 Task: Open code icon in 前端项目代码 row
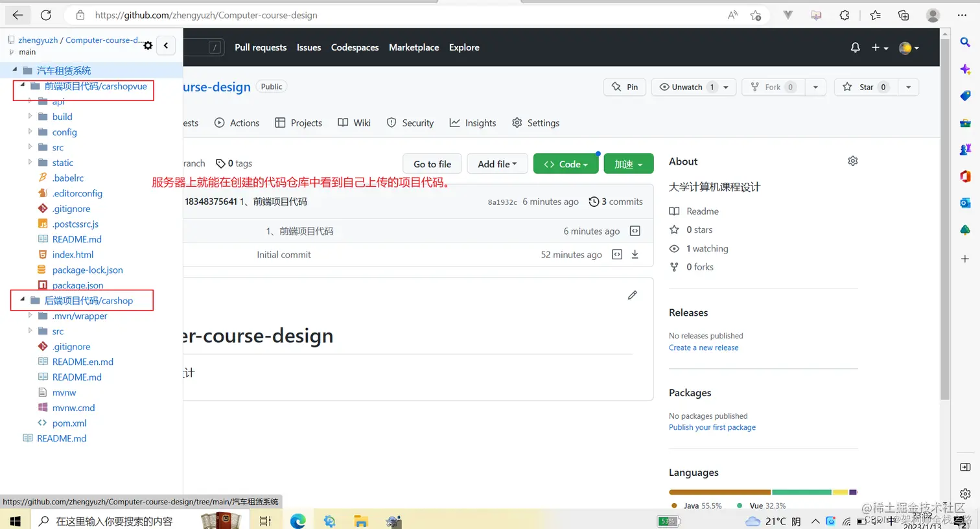click(x=635, y=231)
